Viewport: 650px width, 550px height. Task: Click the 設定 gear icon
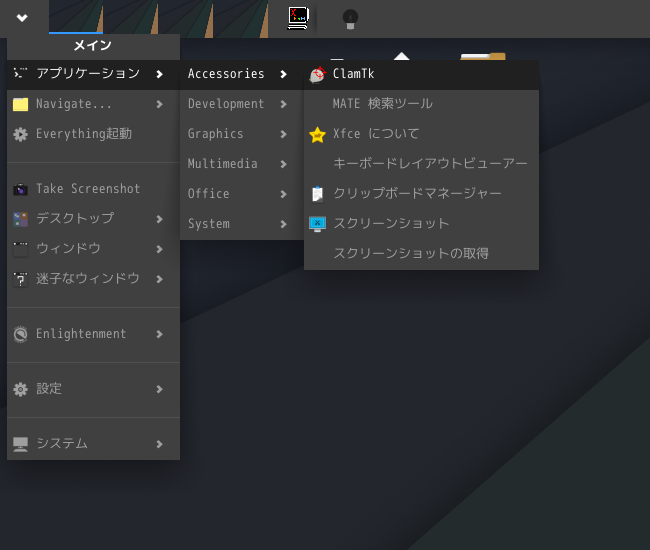(20, 389)
